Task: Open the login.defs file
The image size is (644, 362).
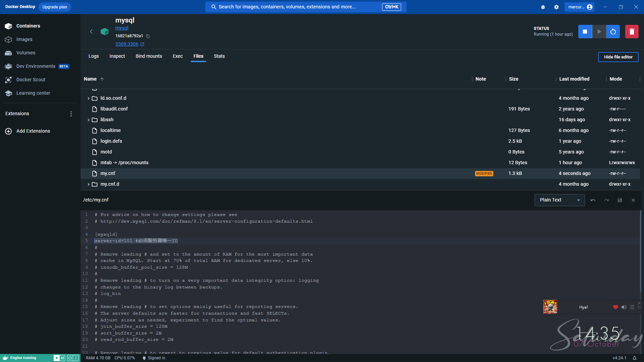Action: tap(111, 141)
